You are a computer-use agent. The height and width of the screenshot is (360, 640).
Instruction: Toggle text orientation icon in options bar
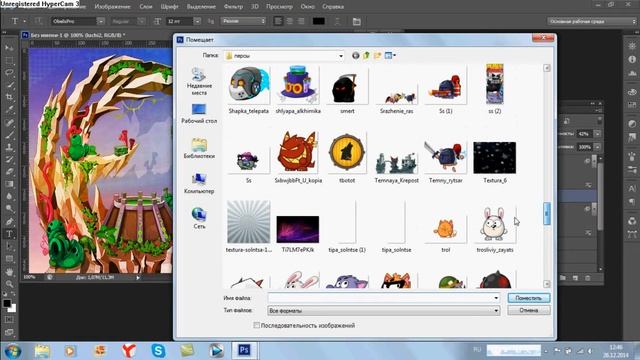point(38,21)
